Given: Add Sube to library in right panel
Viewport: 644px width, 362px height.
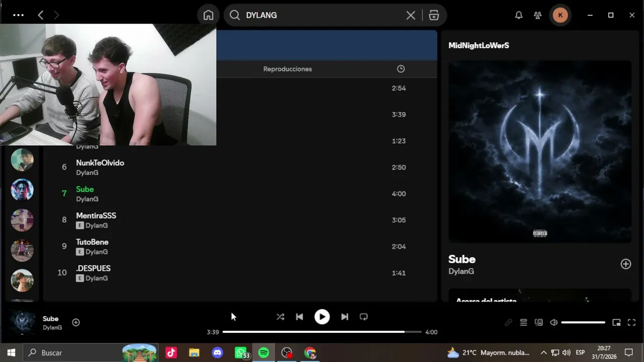Looking at the screenshot, I should (x=625, y=264).
